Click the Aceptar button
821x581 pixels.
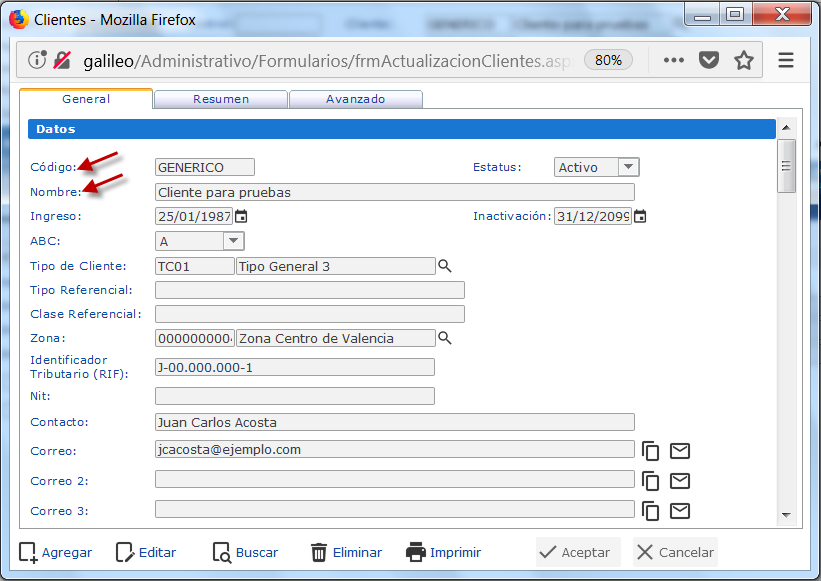click(x=578, y=552)
